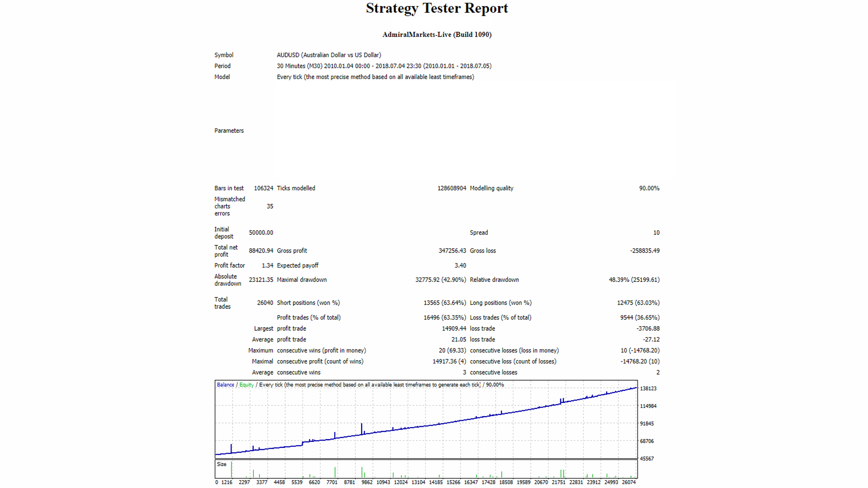868x488 pixels.
Task: Click the Maximal drawdown value
Action: (440, 280)
